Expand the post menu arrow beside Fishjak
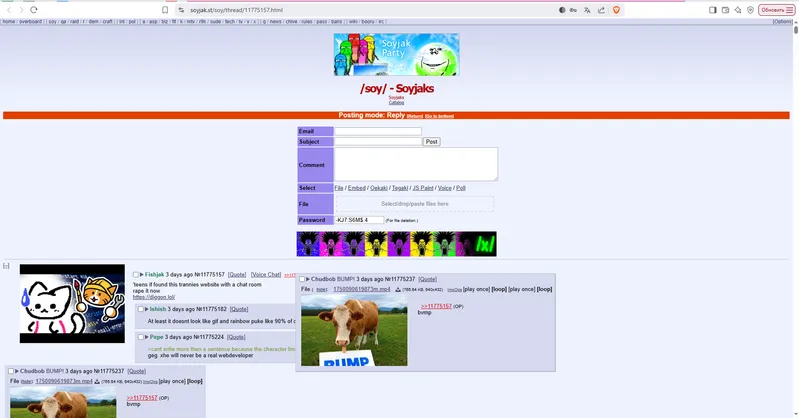The height and width of the screenshot is (418, 799). (141, 274)
